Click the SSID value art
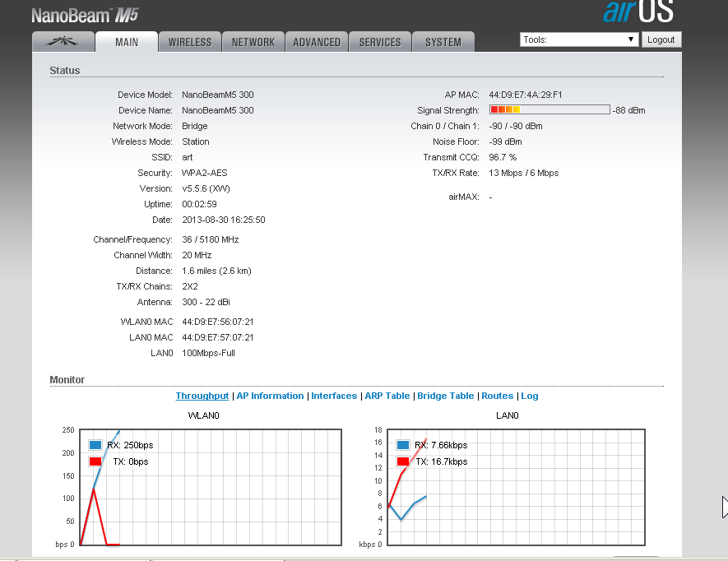 coord(187,157)
